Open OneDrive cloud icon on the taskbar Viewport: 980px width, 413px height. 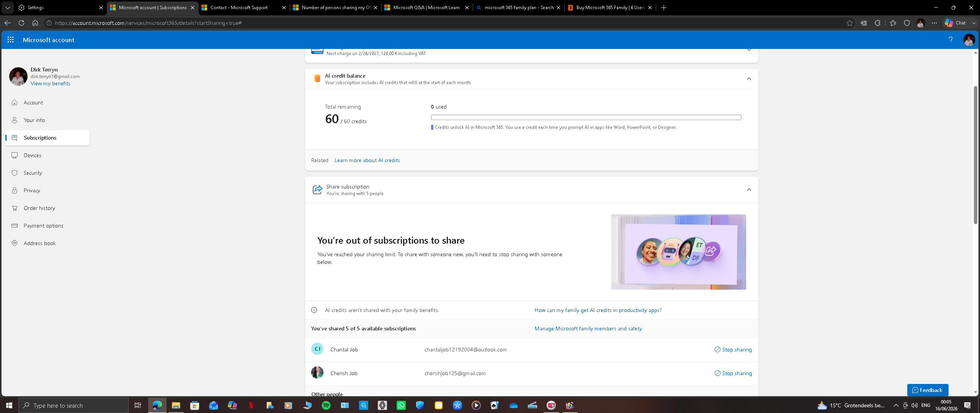pyautogui.click(x=514, y=405)
